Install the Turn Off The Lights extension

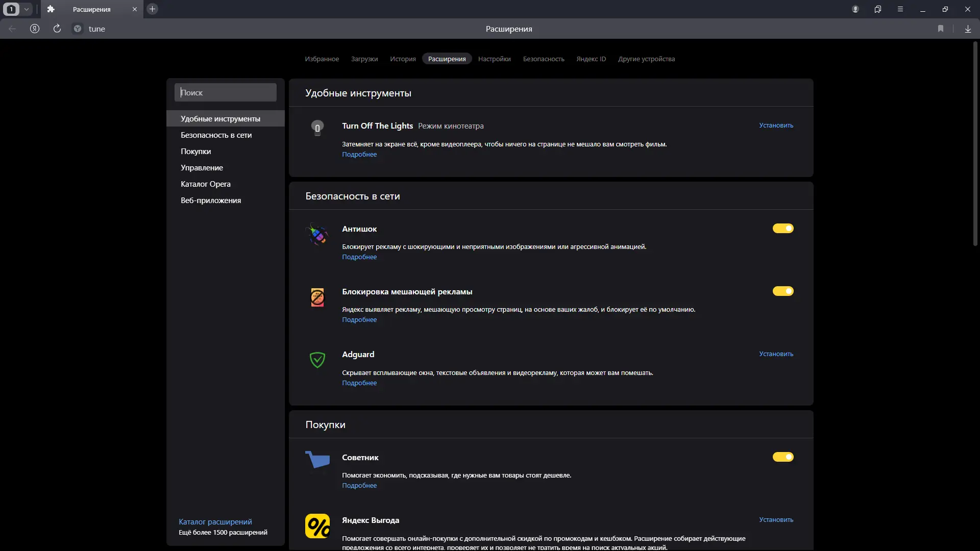pos(776,126)
